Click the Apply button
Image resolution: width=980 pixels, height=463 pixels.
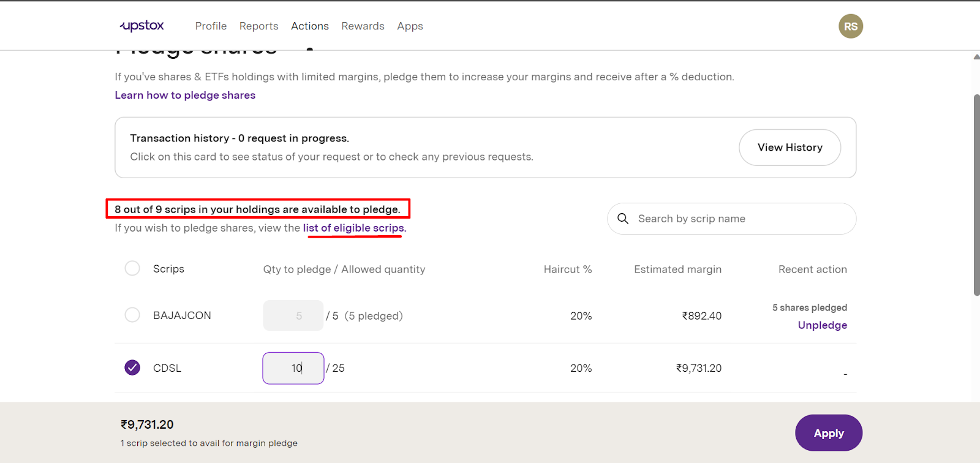tap(829, 433)
